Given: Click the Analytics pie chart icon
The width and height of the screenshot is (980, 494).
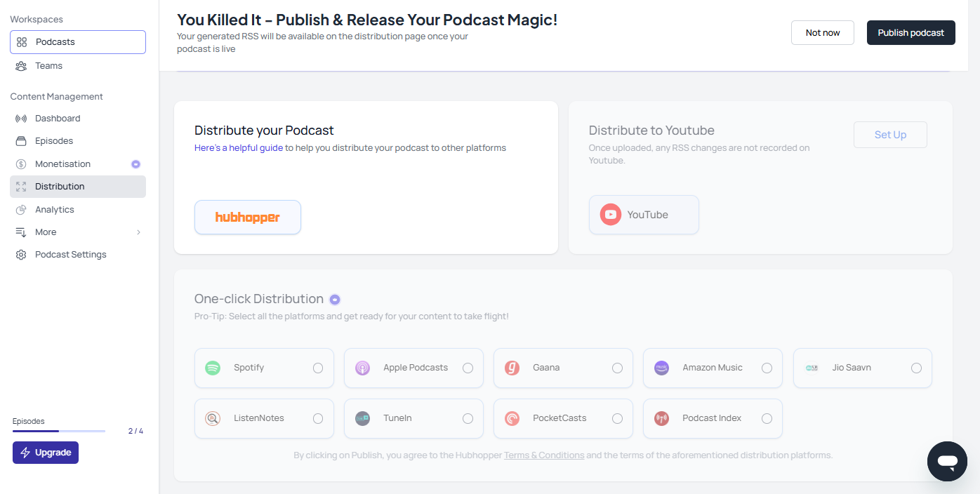Looking at the screenshot, I should click(x=21, y=210).
